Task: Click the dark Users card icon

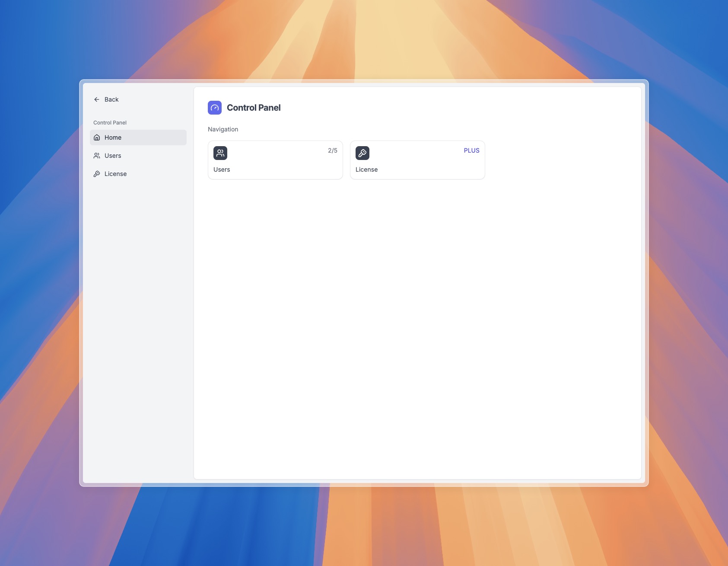Action: [220, 153]
